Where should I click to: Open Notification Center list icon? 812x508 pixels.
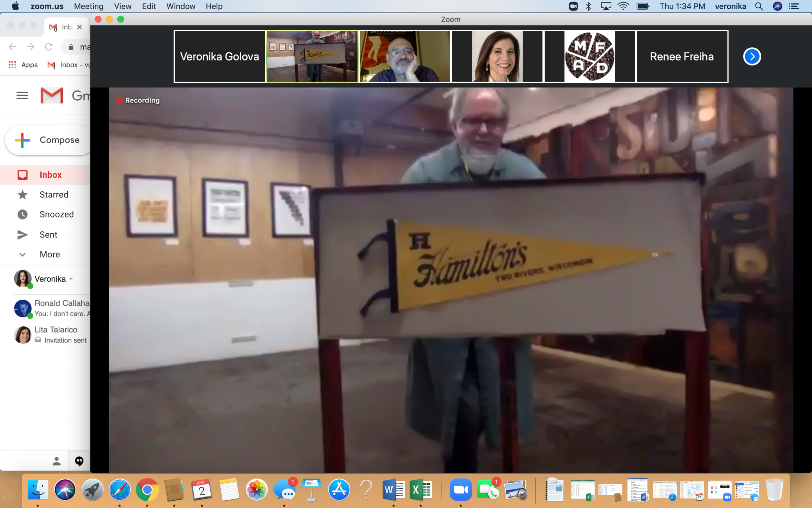point(794,6)
